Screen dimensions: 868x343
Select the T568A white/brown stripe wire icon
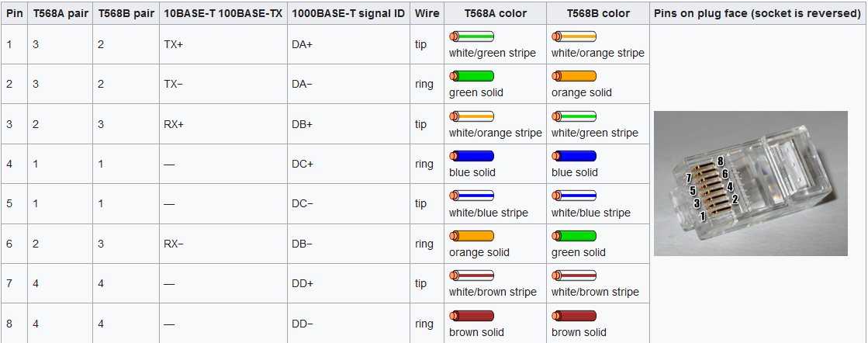pos(472,275)
